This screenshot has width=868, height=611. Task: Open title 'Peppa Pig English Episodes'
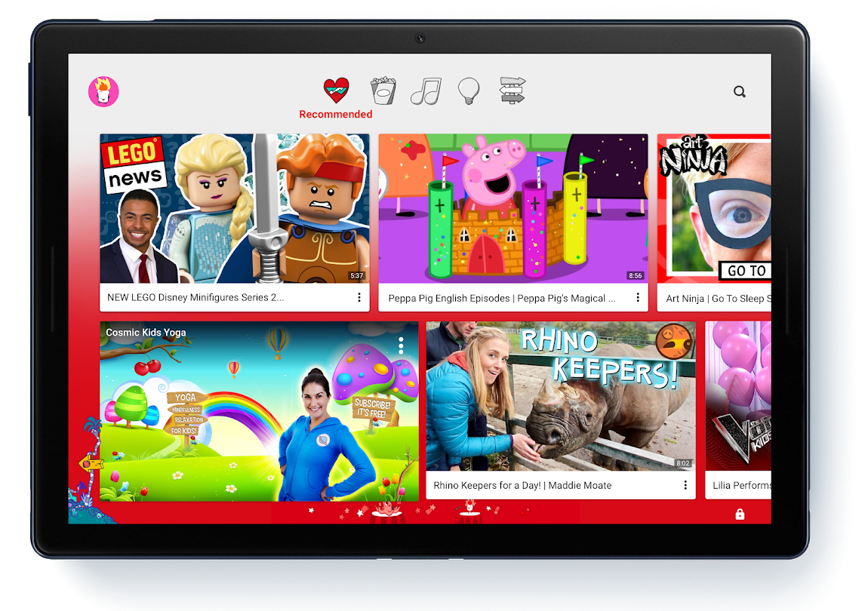click(449, 298)
